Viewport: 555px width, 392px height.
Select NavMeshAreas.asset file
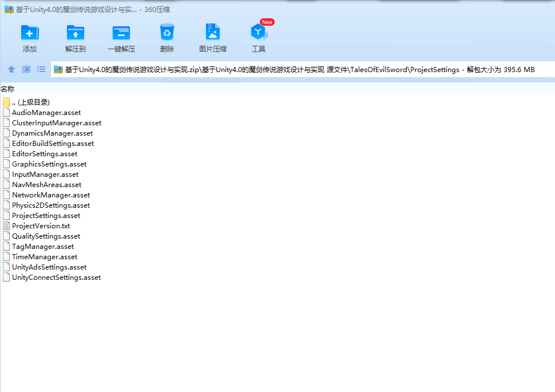coord(47,184)
